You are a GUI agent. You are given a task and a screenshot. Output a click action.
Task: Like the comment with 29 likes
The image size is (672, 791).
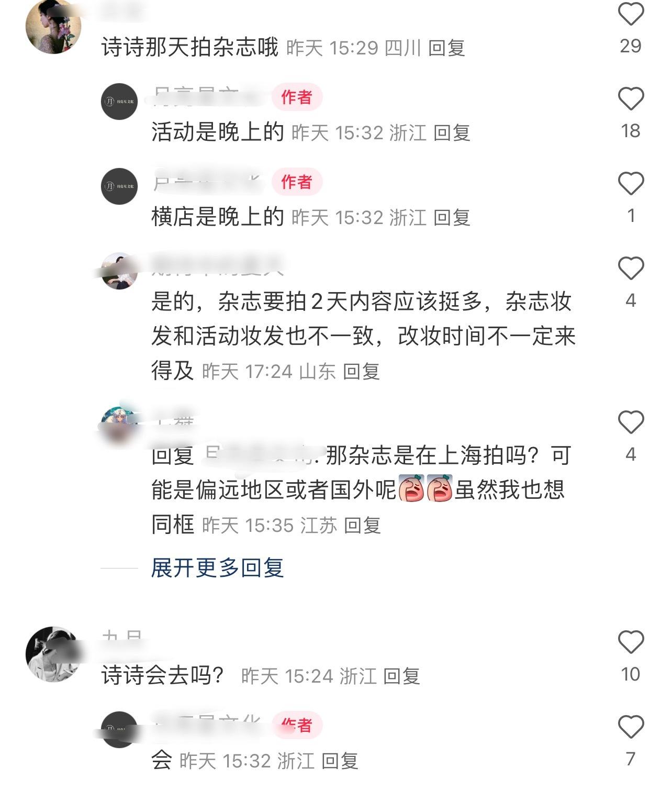click(631, 14)
